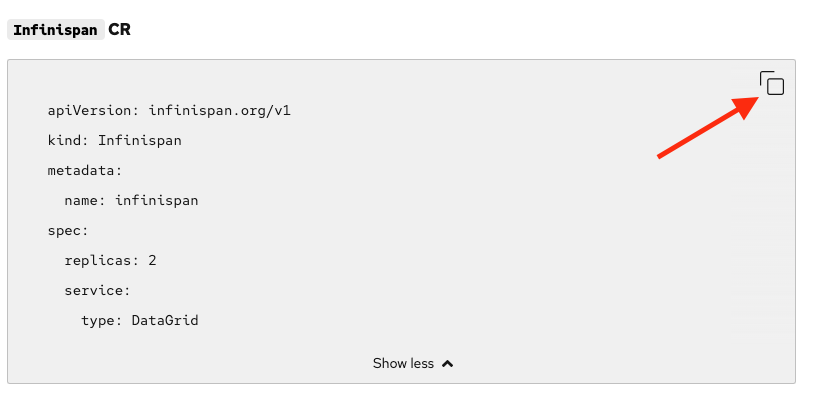819x394 pixels.
Task: Click the name: infinispan line
Action: pyautogui.click(x=131, y=201)
